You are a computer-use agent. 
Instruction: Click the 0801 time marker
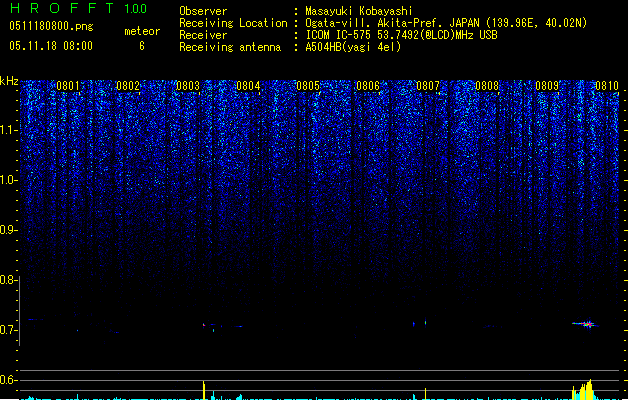point(68,86)
